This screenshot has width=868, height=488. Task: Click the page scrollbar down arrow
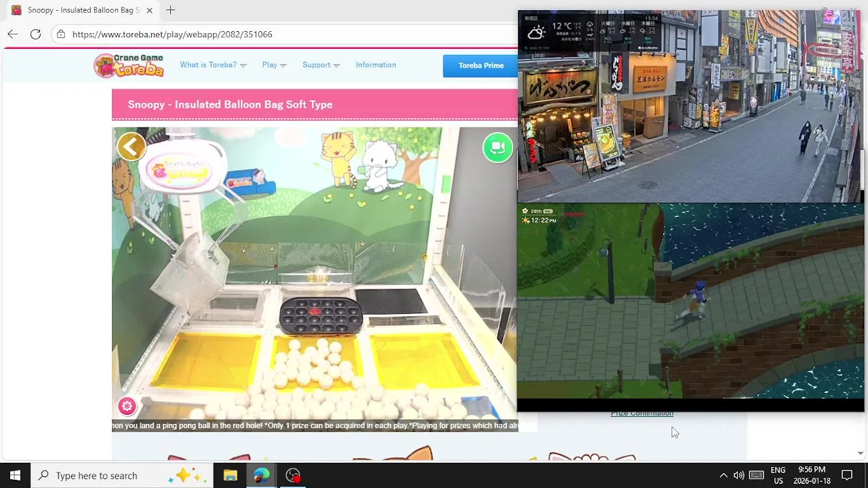(861, 453)
